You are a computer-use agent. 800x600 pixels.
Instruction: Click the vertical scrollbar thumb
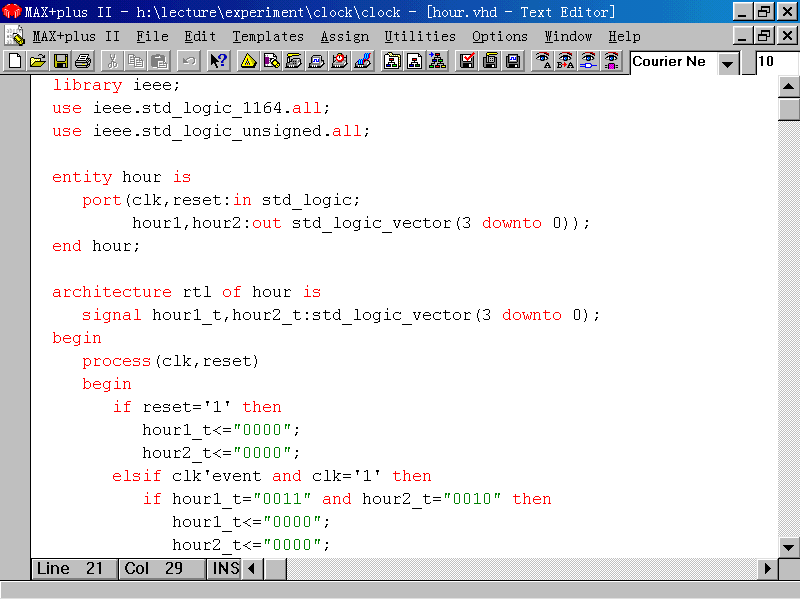tap(788, 109)
